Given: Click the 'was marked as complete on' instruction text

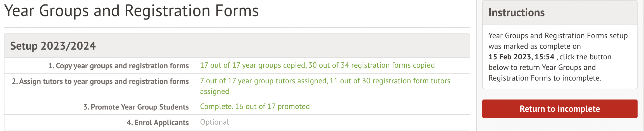Looking at the screenshot, I should pyautogui.click(x=534, y=46).
